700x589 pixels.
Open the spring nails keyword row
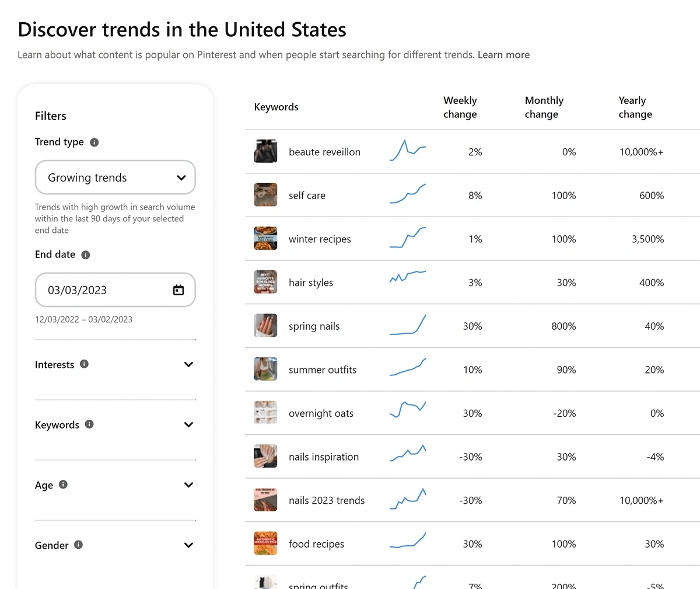[x=473, y=326]
